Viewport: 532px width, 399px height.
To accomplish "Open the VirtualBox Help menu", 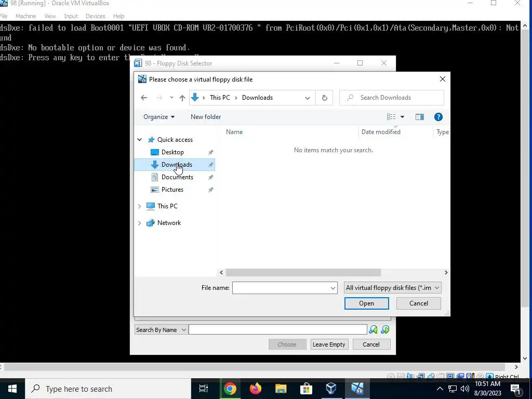I will click(x=119, y=16).
